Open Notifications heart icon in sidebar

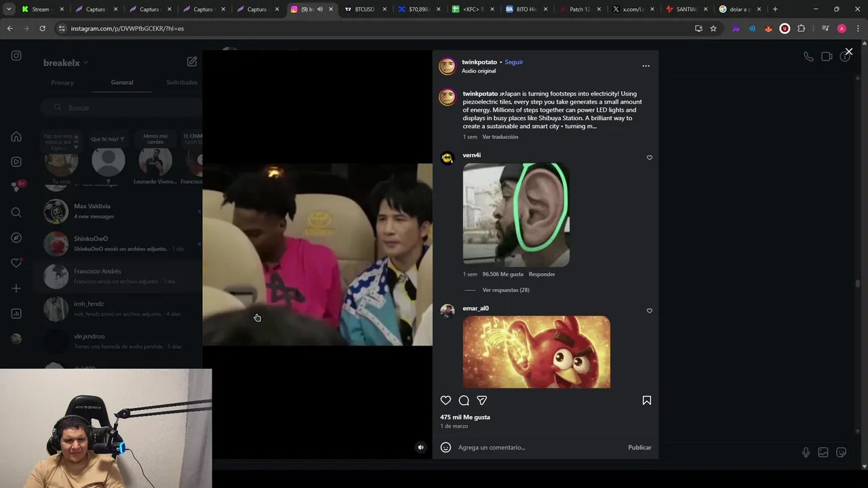tap(16, 263)
